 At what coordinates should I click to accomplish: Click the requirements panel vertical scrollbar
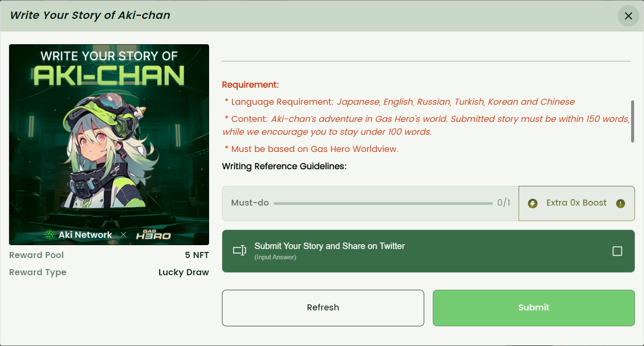[x=632, y=121]
